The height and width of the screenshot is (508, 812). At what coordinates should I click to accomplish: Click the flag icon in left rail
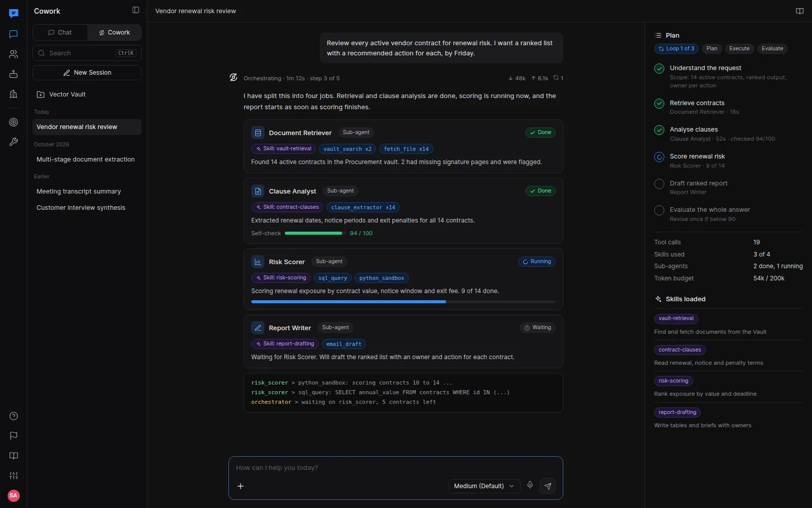click(x=14, y=436)
